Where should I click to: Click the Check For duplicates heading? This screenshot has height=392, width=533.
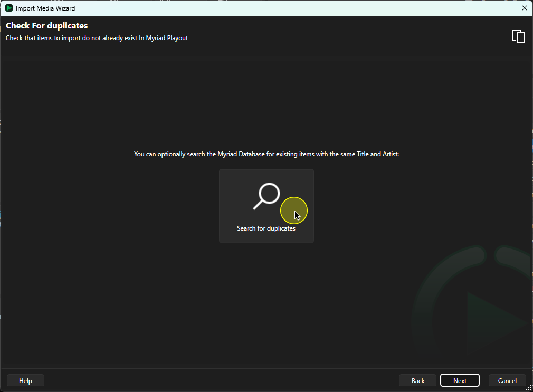click(x=47, y=26)
